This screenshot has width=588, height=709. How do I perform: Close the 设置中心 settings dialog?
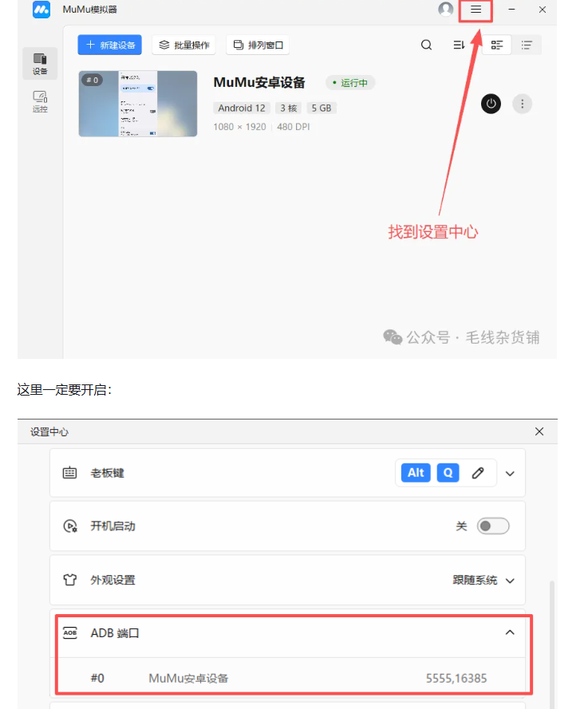(x=539, y=431)
